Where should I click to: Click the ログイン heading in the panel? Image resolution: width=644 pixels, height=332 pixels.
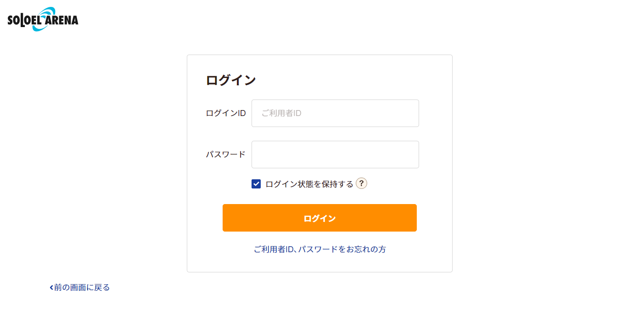[231, 80]
